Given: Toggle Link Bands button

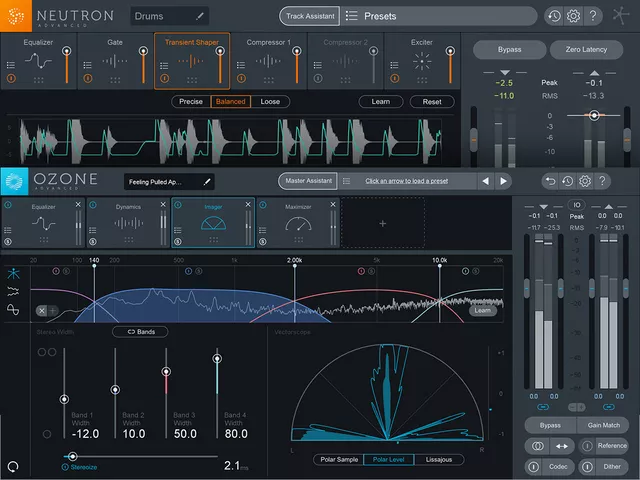Looking at the screenshot, I should [x=140, y=331].
